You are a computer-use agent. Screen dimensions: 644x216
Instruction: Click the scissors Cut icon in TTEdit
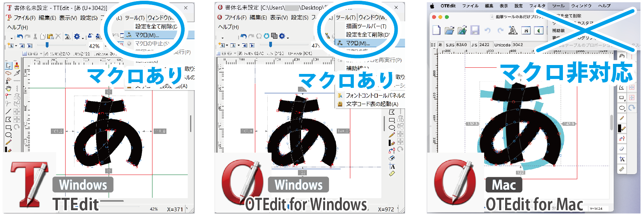coord(35,36)
